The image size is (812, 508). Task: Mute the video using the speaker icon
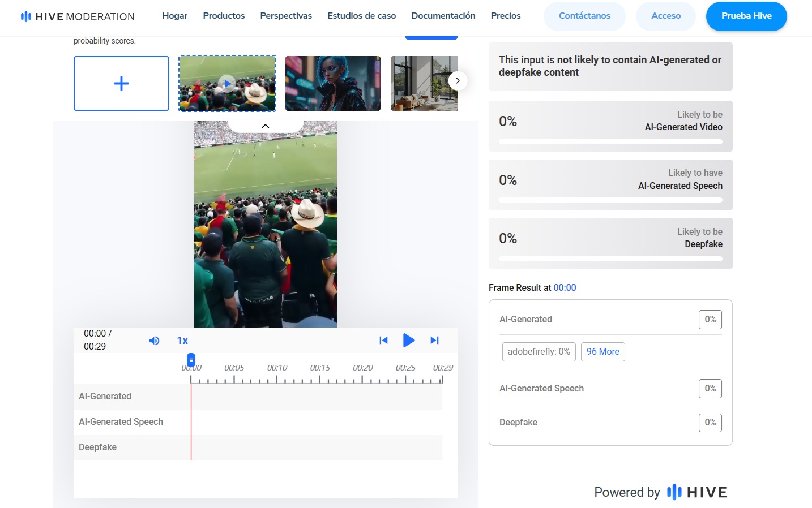click(154, 341)
